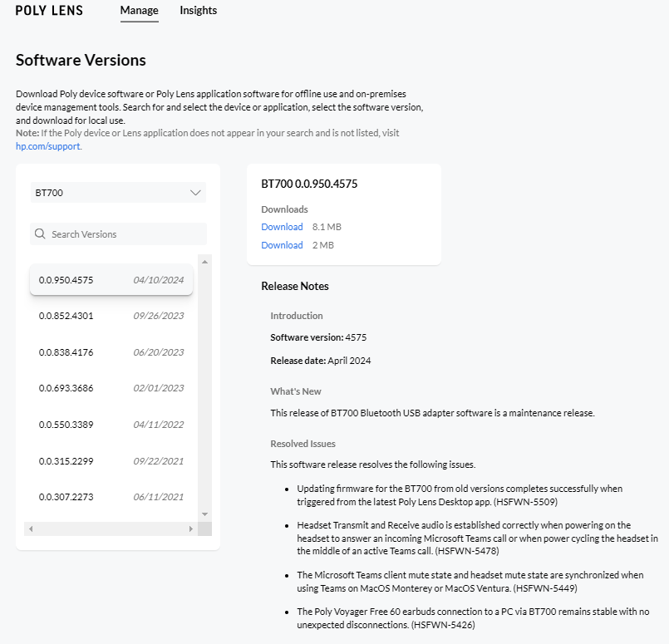The height and width of the screenshot is (644, 669).
Task: Select version 0.0.307.2273
Action: pyautogui.click(x=111, y=497)
